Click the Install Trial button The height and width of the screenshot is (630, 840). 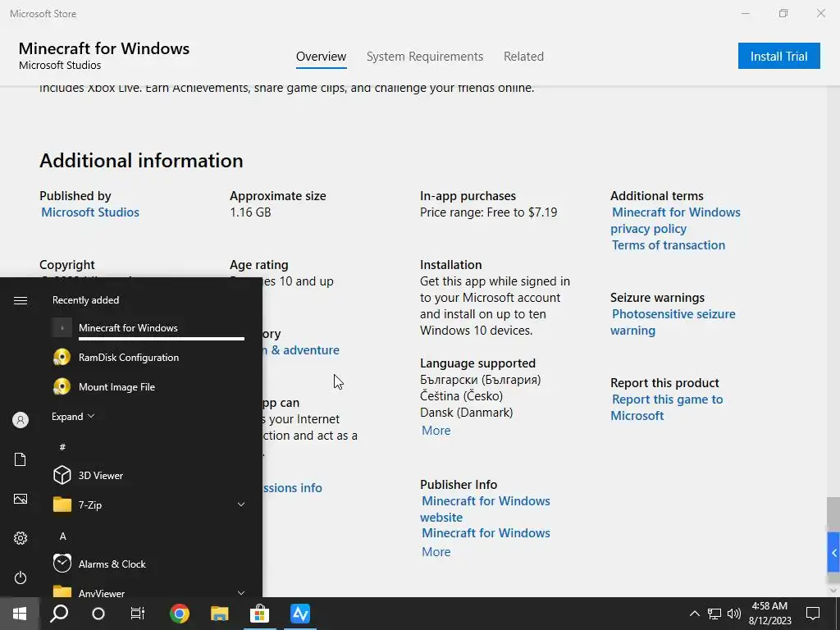point(779,57)
